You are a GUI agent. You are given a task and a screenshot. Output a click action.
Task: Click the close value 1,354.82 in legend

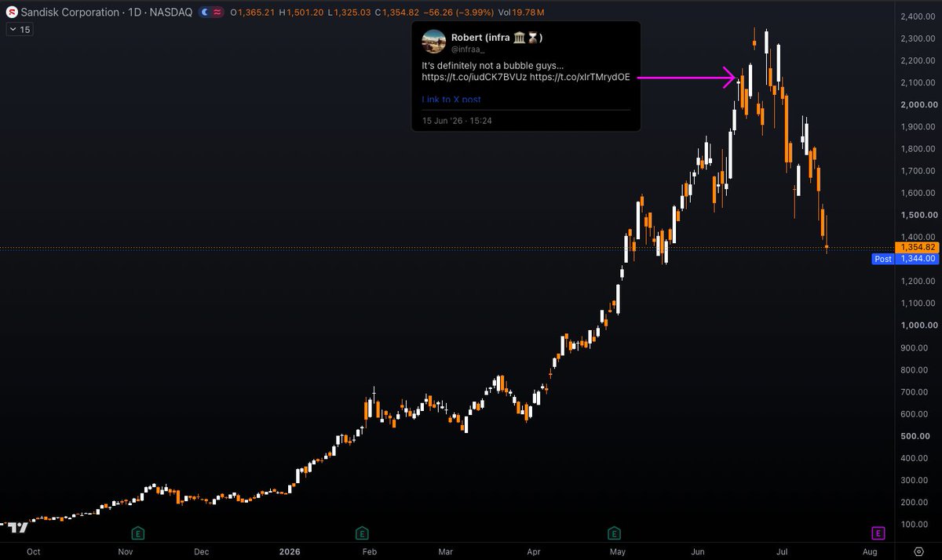(x=400, y=13)
